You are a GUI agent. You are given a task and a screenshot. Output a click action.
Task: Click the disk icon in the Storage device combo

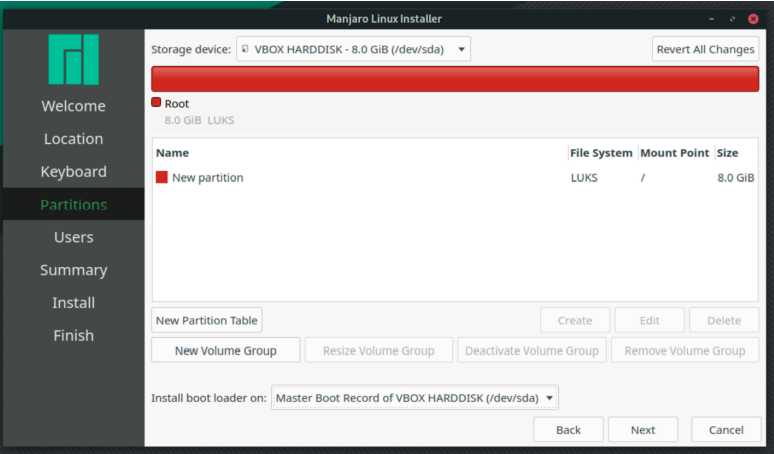tap(245, 49)
